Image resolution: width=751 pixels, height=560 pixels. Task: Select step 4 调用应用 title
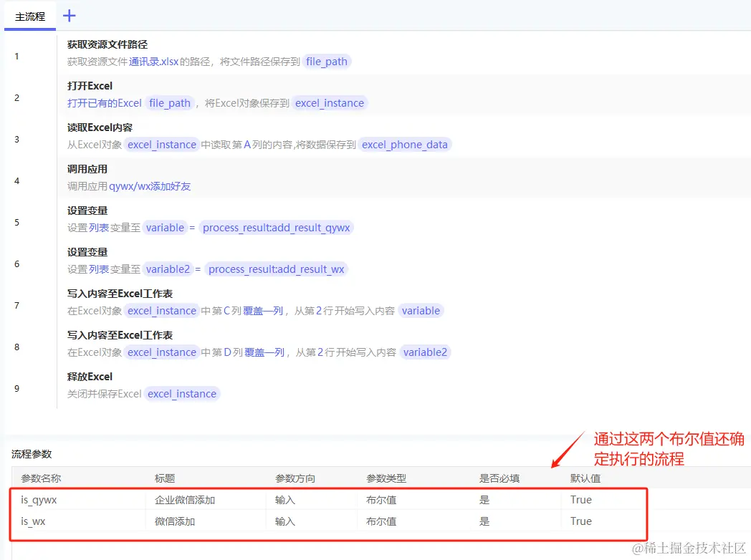tap(87, 170)
